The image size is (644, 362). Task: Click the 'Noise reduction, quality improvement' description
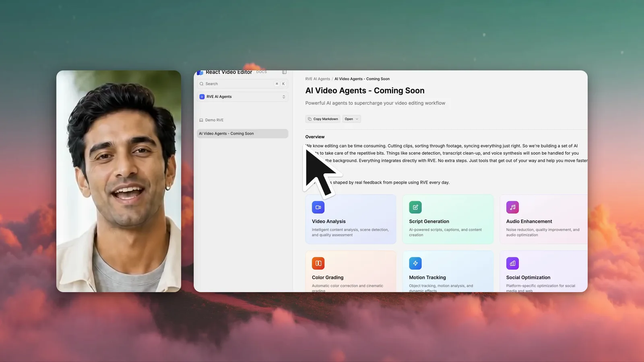[543, 232]
